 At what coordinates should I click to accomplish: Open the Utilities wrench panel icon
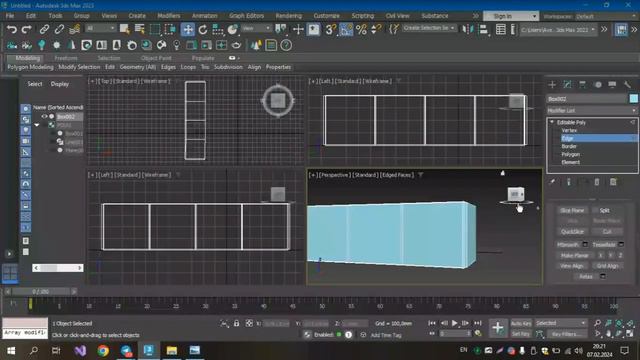click(627, 84)
